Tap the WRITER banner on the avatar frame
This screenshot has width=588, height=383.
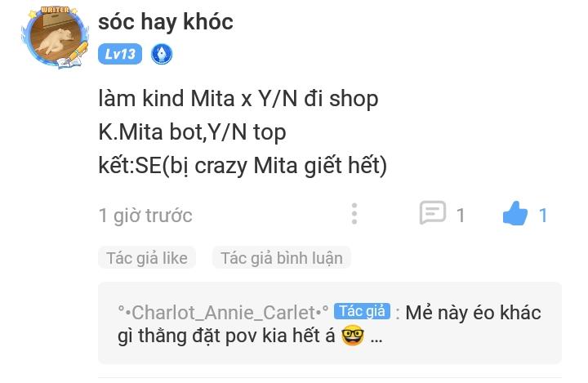[x=55, y=10]
